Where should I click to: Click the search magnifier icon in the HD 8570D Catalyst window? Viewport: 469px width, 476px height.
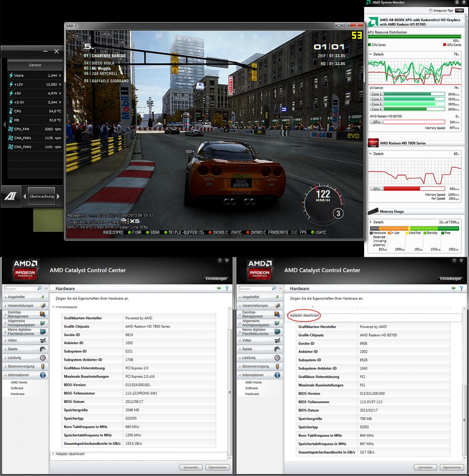click(x=274, y=289)
